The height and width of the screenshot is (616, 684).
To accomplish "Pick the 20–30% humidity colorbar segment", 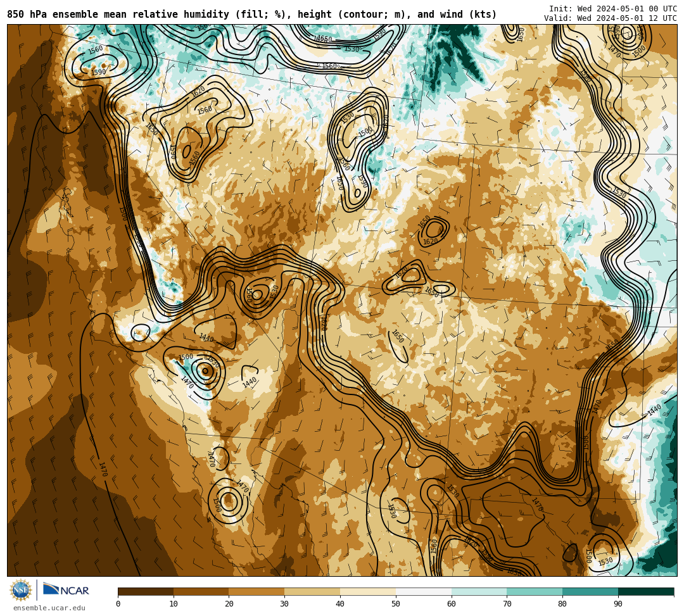I will [x=257, y=591].
